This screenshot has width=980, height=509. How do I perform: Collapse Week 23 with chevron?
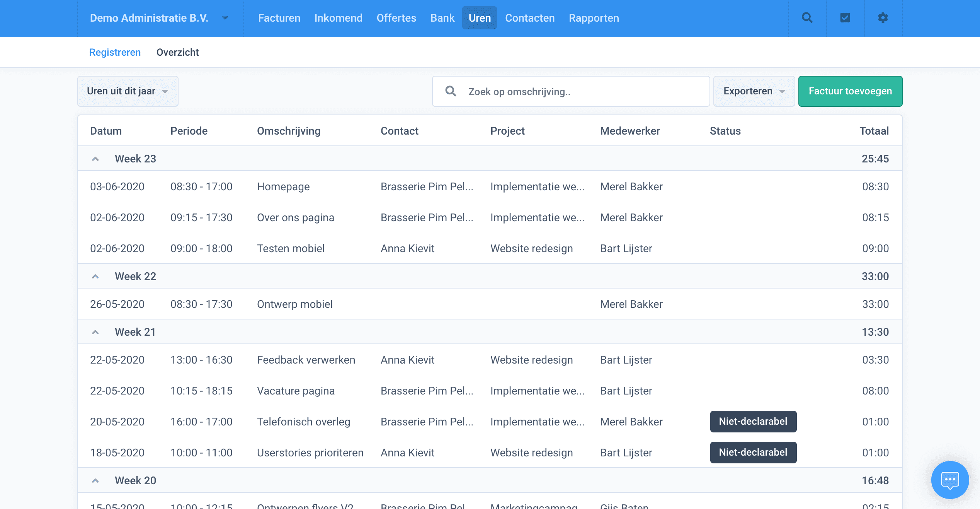pos(95,159)
